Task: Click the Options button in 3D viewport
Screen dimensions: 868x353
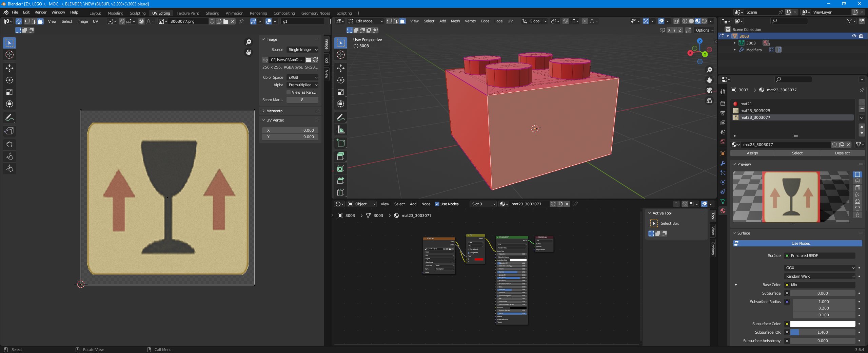Action: click(x=704, y=30)
